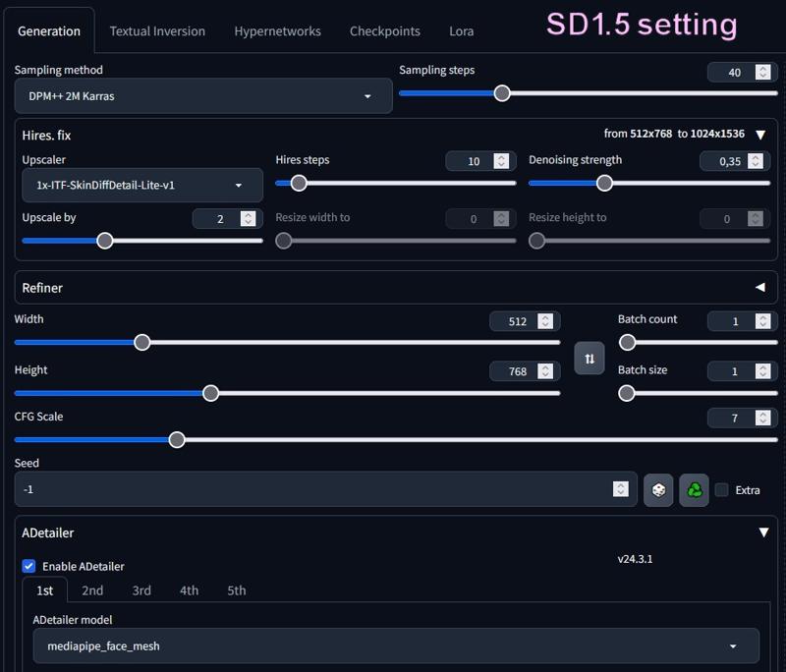Image resolution: width=786 pixels, height=672 pixels.
Task: Swap width and height with arrows button
Action: click(x=589, y=359)
